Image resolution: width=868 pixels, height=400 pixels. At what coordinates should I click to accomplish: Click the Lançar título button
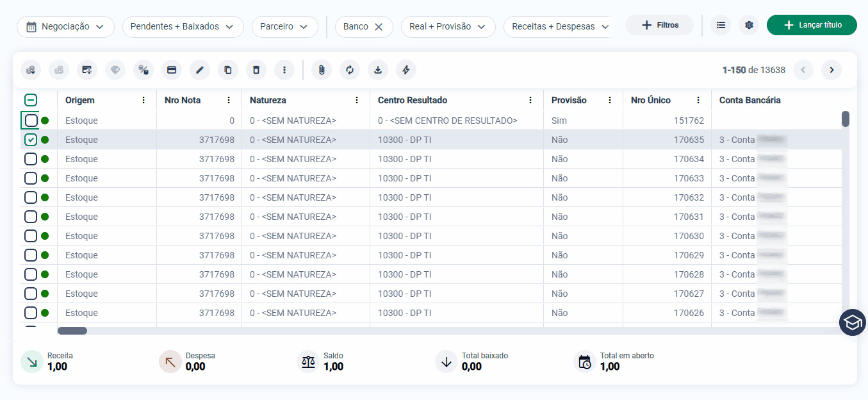click(812, 25)
